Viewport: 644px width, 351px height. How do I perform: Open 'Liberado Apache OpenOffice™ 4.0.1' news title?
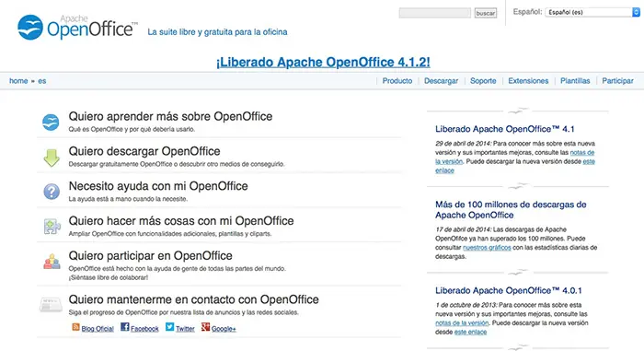[509, 290]
